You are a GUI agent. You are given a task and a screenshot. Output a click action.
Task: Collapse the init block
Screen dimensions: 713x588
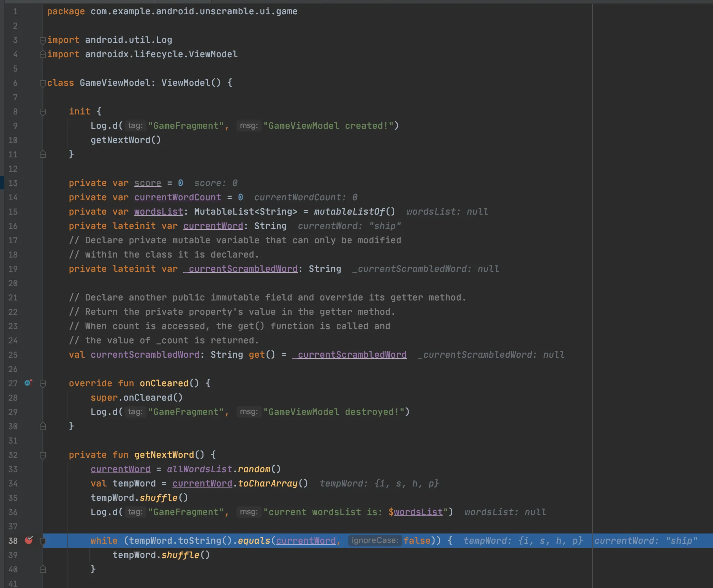point(43,112)
